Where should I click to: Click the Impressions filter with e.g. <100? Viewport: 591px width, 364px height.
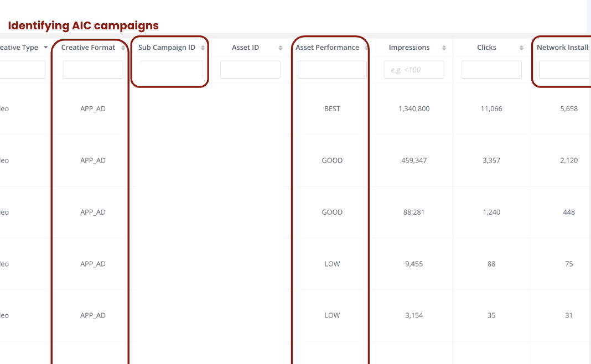coord(414,70)
